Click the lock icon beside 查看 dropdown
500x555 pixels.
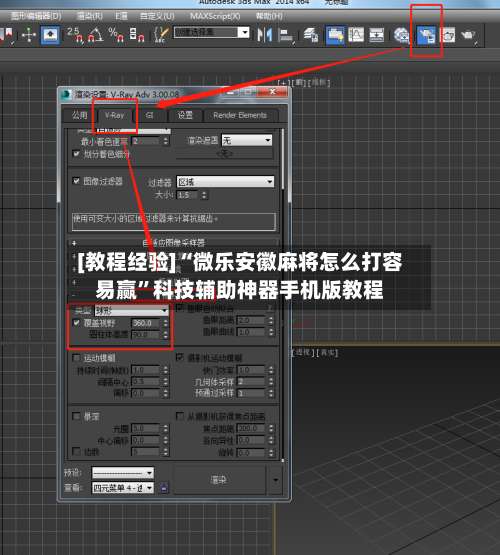164,488
